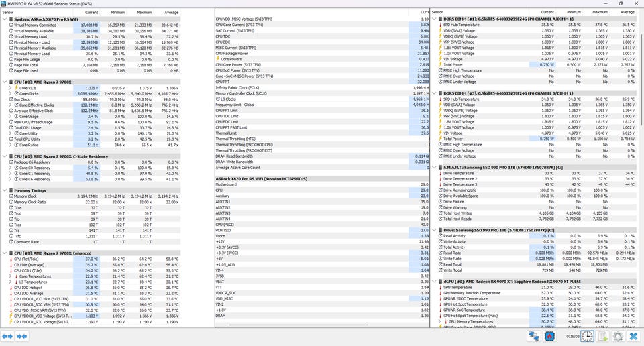Viewport: 644px width, 346px height.
Task: Collapse the System: ASRock X870 Pro RS WiFi group
Action: tap(5, 19)
